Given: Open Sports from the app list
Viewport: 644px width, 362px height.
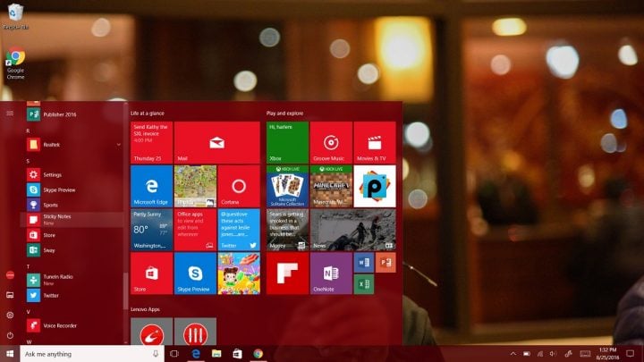Looking at the screenshot, I should [72, 205].
